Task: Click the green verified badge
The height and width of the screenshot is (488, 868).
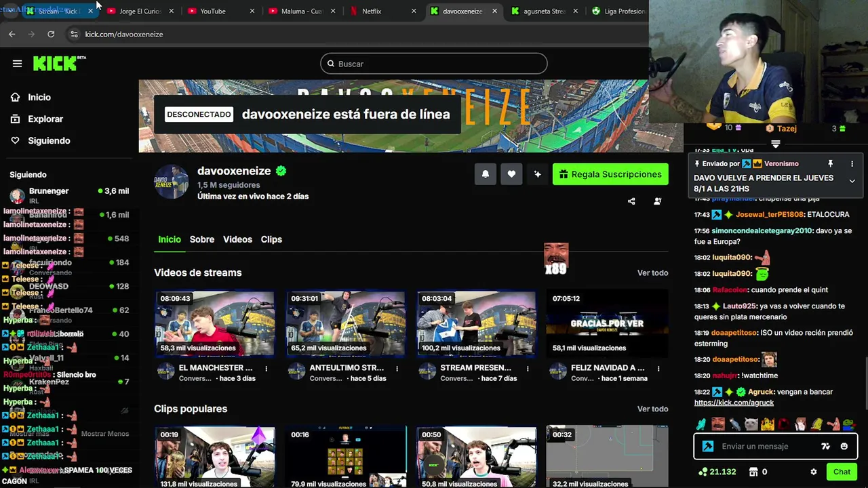Action: tap(281, 171)
